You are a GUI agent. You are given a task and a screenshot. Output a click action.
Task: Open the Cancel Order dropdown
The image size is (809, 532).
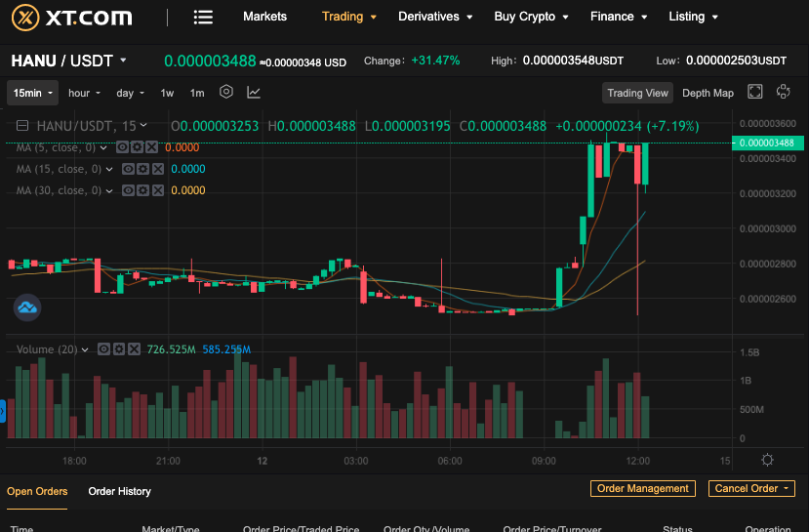click(751, 488)
